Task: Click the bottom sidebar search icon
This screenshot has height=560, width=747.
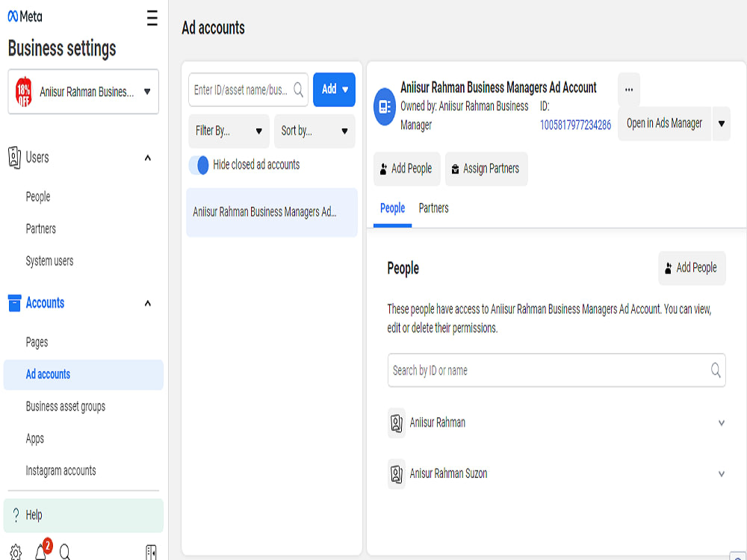Action: (65, 552)
